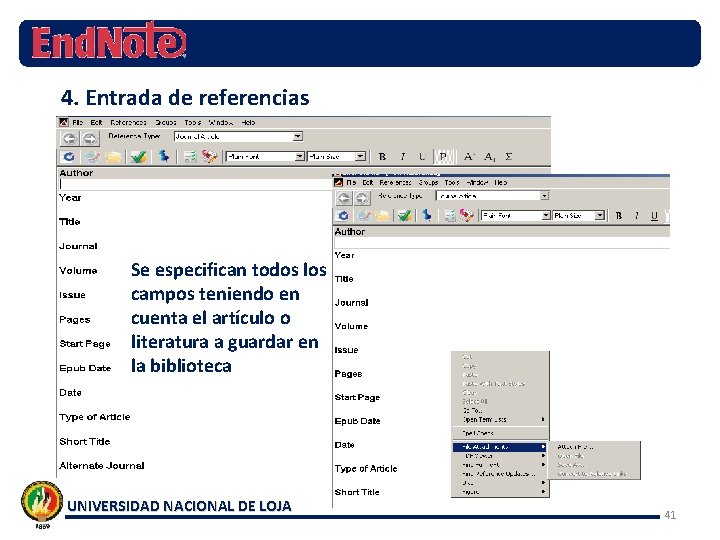Click the subscript A icon in the left window
This screenshot has width=720, height=540.
[489, 157]
